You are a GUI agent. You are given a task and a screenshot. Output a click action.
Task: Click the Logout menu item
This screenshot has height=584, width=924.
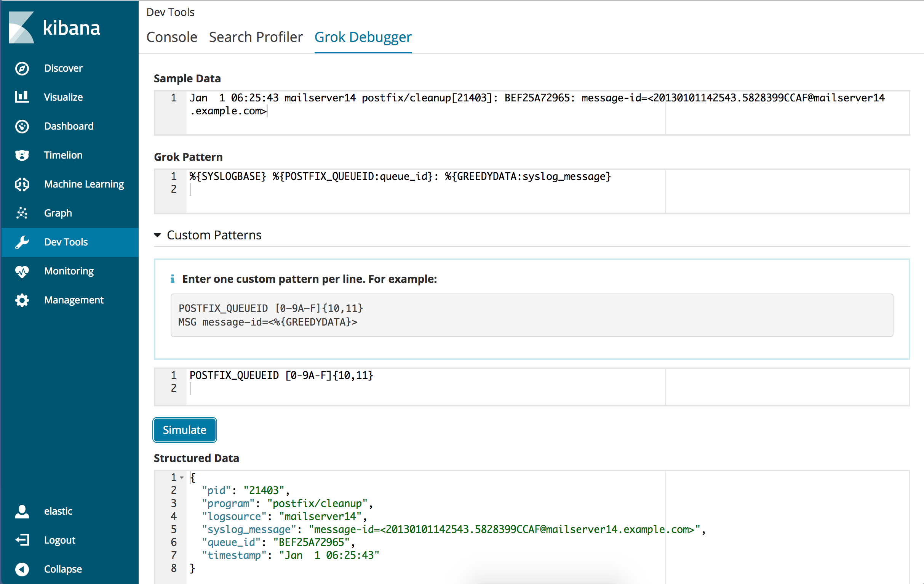(59, 540)
